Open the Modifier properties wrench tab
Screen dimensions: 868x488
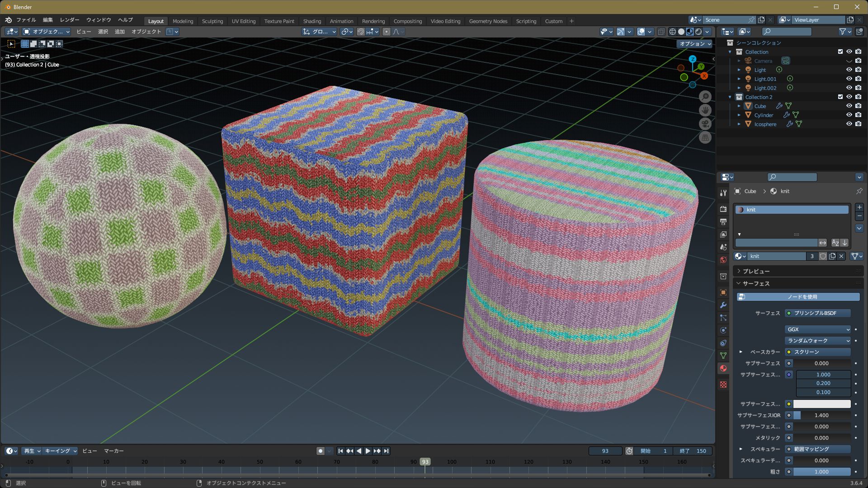[x=723, y=305]
